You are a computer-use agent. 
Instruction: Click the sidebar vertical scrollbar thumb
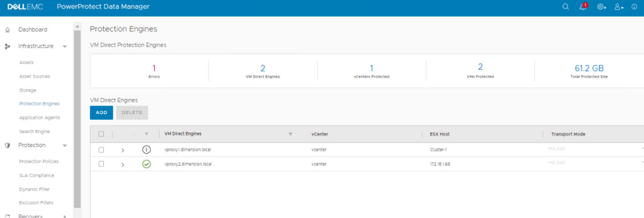point(77,119)
